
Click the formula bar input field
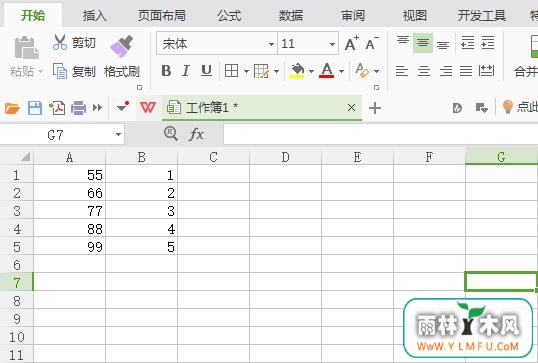pos(381,134)
